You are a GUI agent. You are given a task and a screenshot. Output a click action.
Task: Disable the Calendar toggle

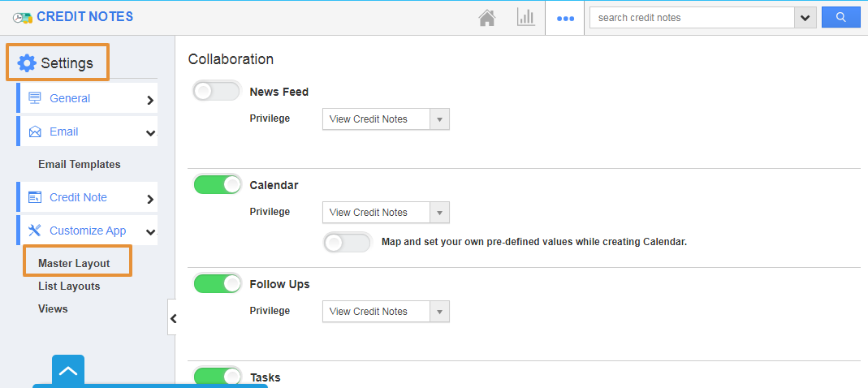[x=217, y=184]
